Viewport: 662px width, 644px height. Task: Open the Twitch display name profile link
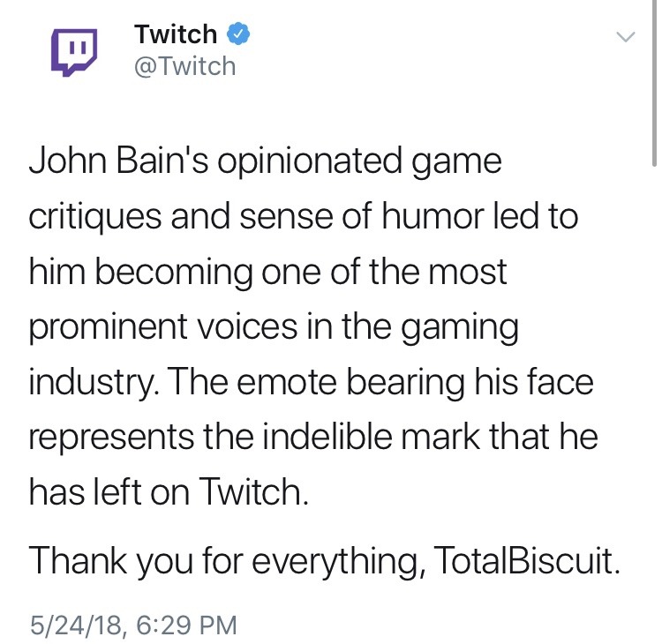click(x=175, y=34)
